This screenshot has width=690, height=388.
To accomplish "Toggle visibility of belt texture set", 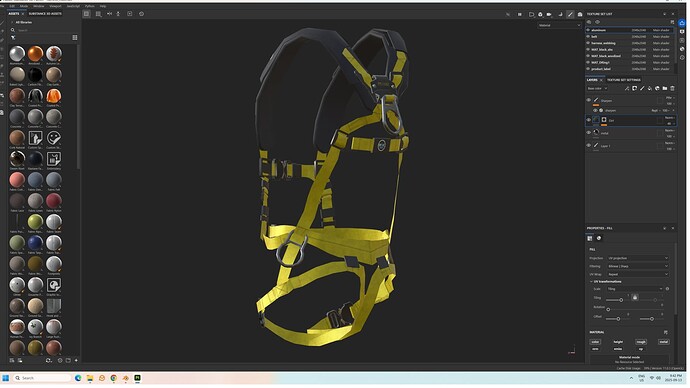I will pyautogui.click(x=588, y=37).
